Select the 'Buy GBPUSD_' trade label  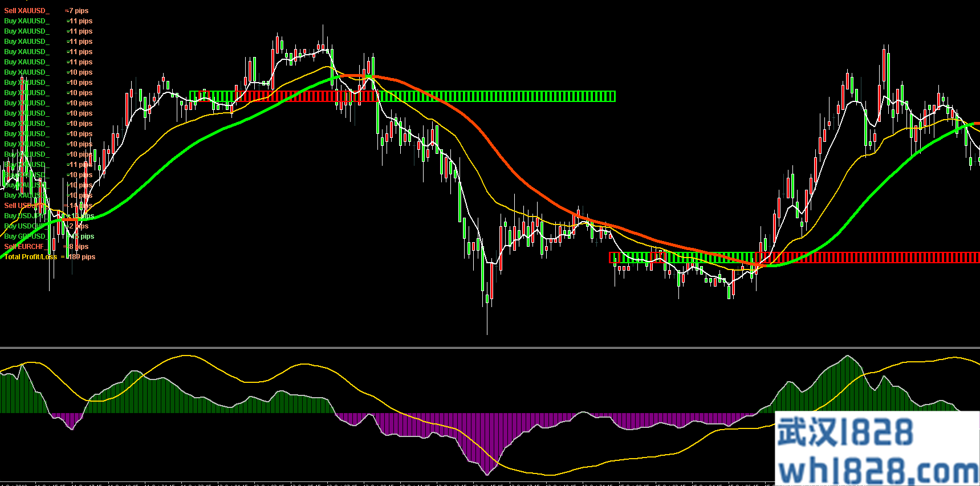(26, 236)
